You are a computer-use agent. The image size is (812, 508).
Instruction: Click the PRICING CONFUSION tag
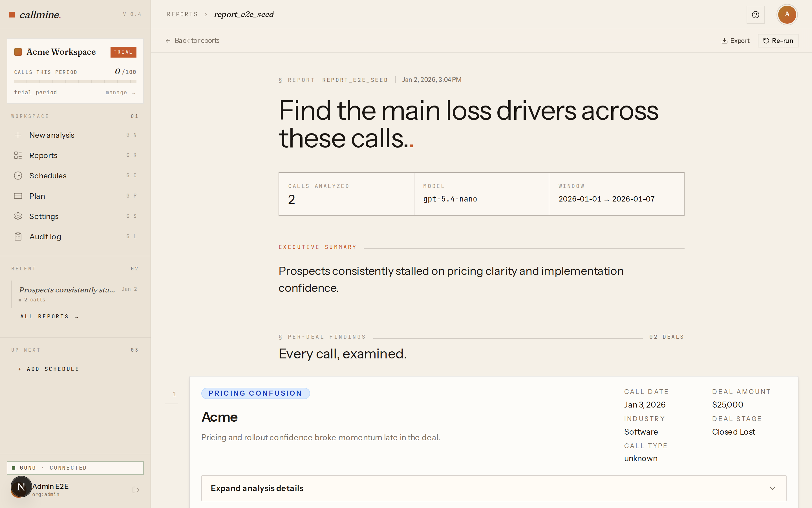click(255, 393)
